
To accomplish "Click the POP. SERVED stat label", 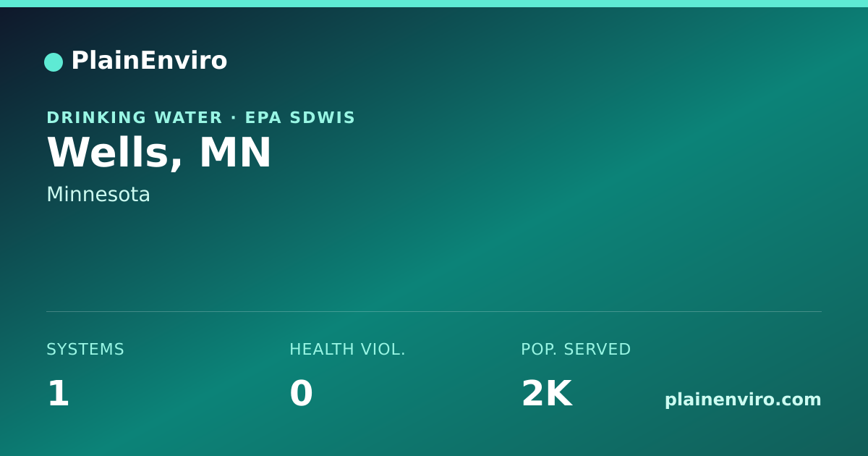I will (576, 350).
